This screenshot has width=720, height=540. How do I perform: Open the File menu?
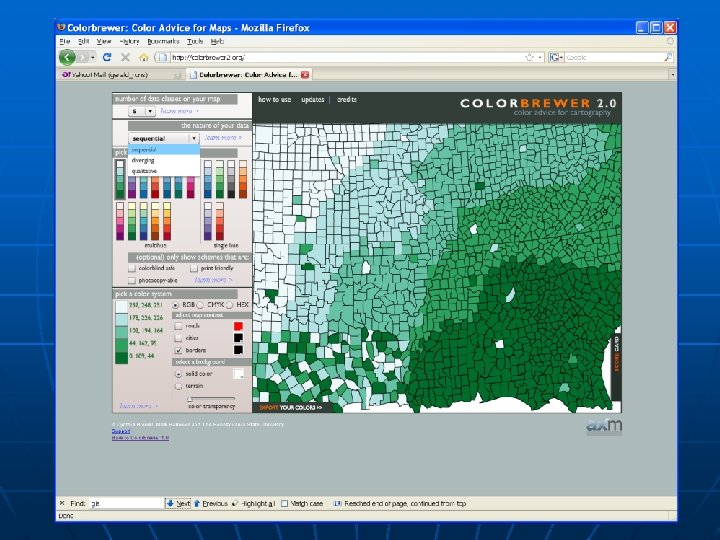tap(65, 41)
